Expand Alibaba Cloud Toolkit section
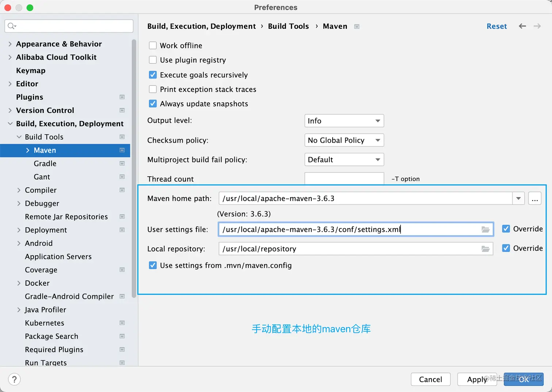 (10, 57)
